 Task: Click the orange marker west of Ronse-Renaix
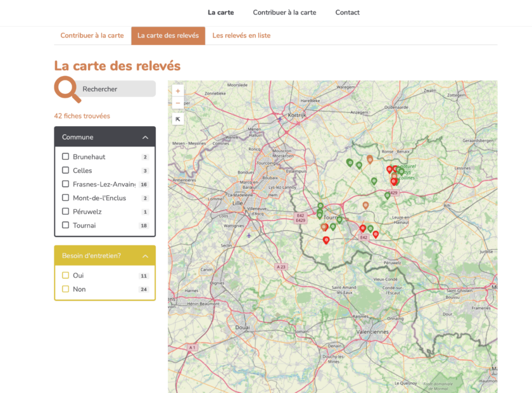(x=370, y=159)
